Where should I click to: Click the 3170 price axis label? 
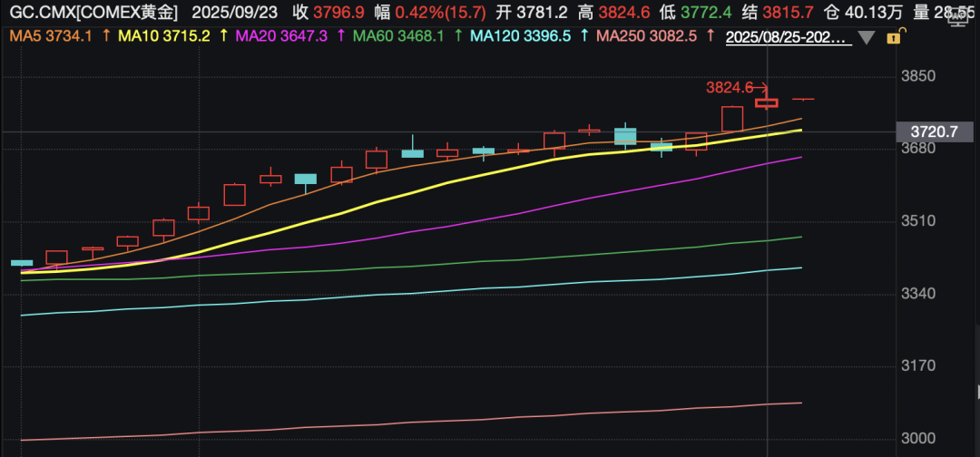[918, 365]
